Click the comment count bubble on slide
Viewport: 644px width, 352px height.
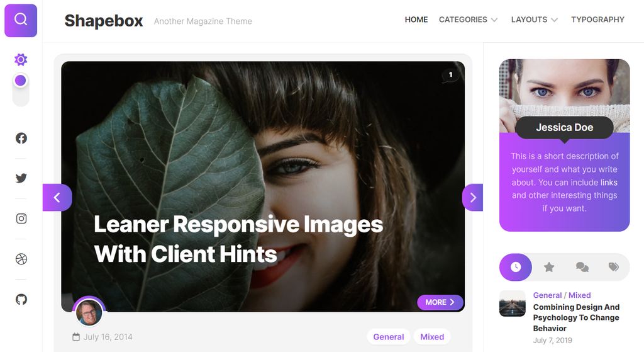click(x=450, y=75)
